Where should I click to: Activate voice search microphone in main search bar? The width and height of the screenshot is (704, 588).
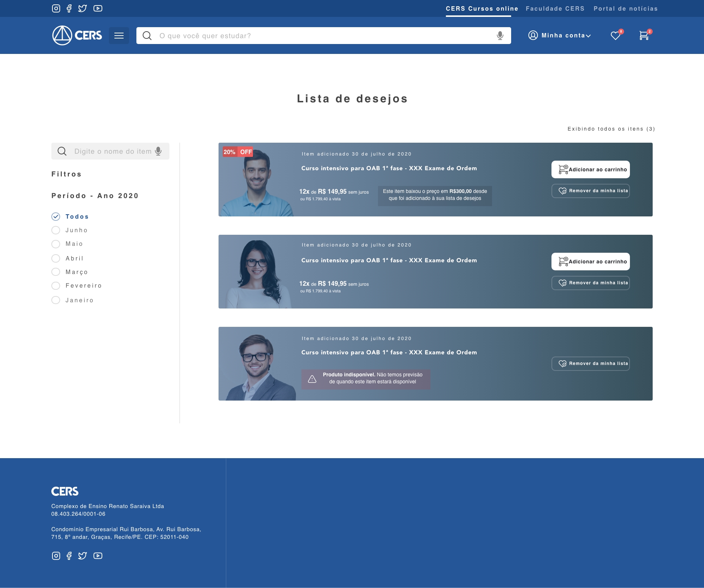(x=500, y=36)
